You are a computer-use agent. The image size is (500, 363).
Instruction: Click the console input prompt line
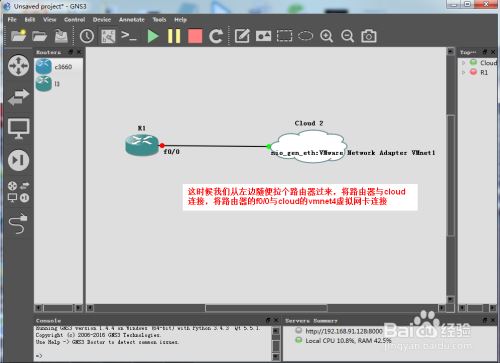[x=153, y=356]
